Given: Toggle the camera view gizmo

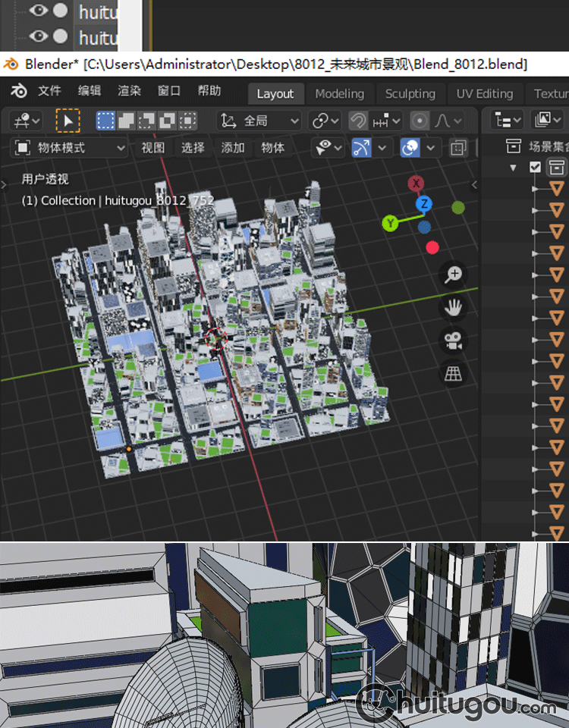Looking at the screenshot, I should coord(454,341).
